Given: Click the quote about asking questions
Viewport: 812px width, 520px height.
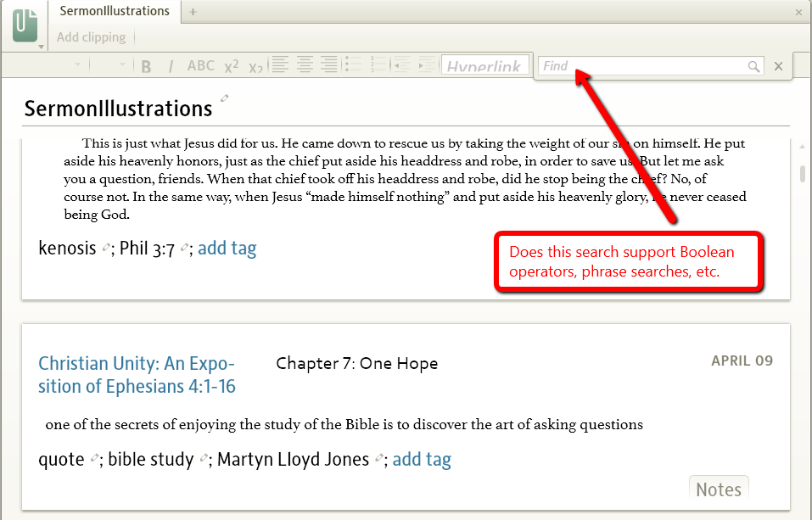Looking at the screenshot, I should (x=344, y=425).
